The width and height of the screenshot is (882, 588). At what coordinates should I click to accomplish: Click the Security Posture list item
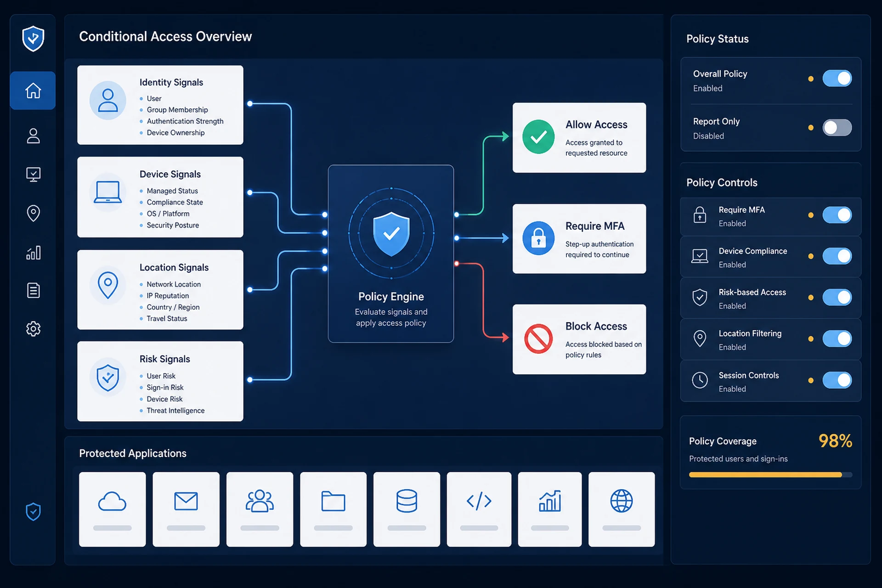pyautogui.click(x=173, y=225)
